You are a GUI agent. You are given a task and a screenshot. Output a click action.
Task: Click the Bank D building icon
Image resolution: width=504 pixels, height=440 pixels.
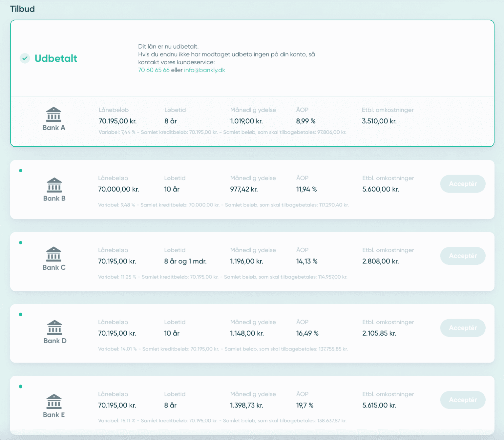[x=55, y=327]
